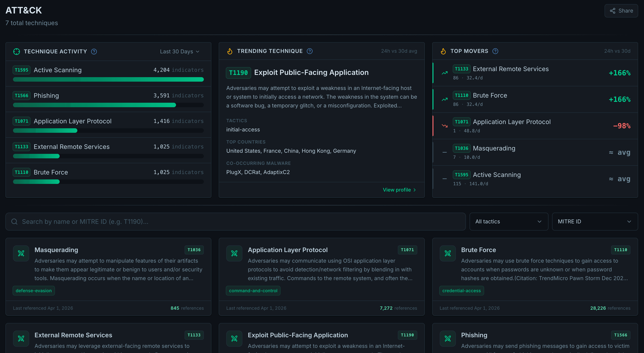Click the Exploit Public-Facing Application trending title
Image resolution: width=644 pixels, height=353 pixels.
coord(311,72)
